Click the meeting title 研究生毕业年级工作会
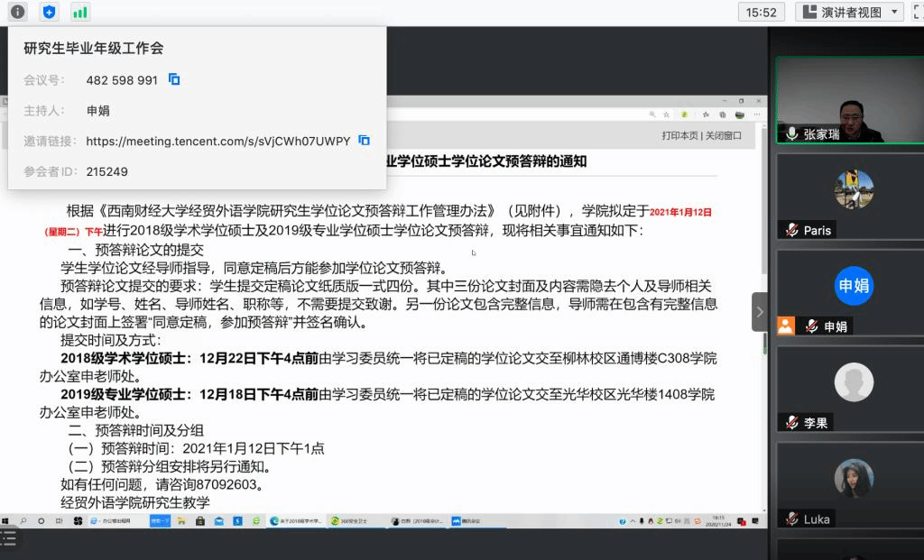This screenshot has height=560, width=924. (94, 48)
